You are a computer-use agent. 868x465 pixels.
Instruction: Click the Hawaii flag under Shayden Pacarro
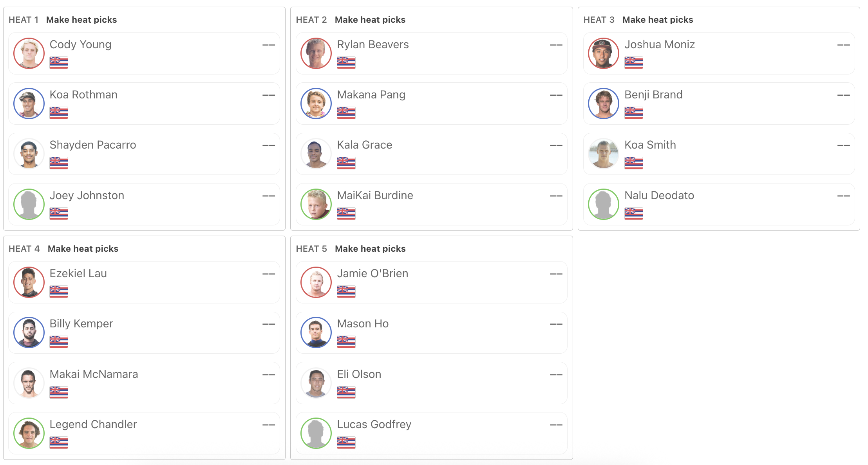point(59,163)
